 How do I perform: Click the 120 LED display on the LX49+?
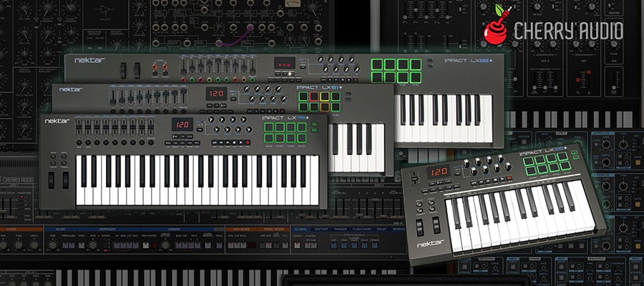[x=182, y=124]
